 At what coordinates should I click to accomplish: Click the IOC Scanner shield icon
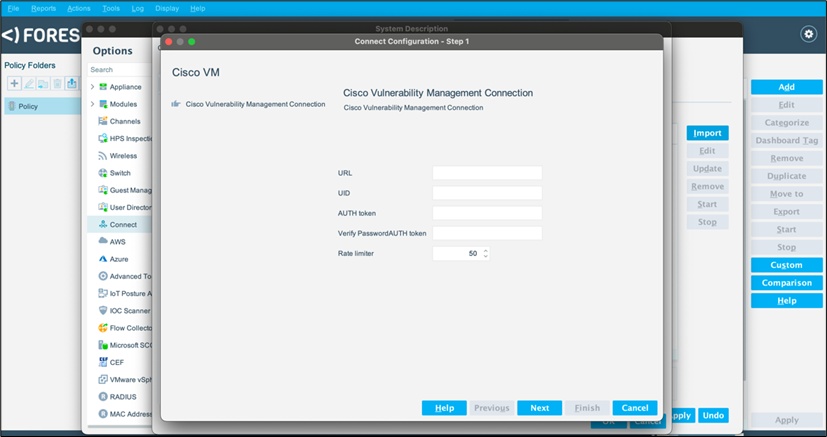103,311
